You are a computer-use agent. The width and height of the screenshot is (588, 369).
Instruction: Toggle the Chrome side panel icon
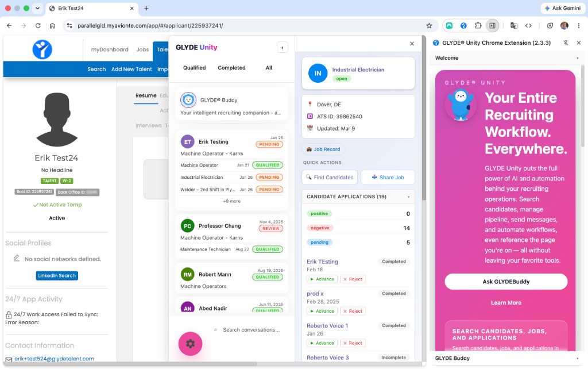tap(492, 25)
